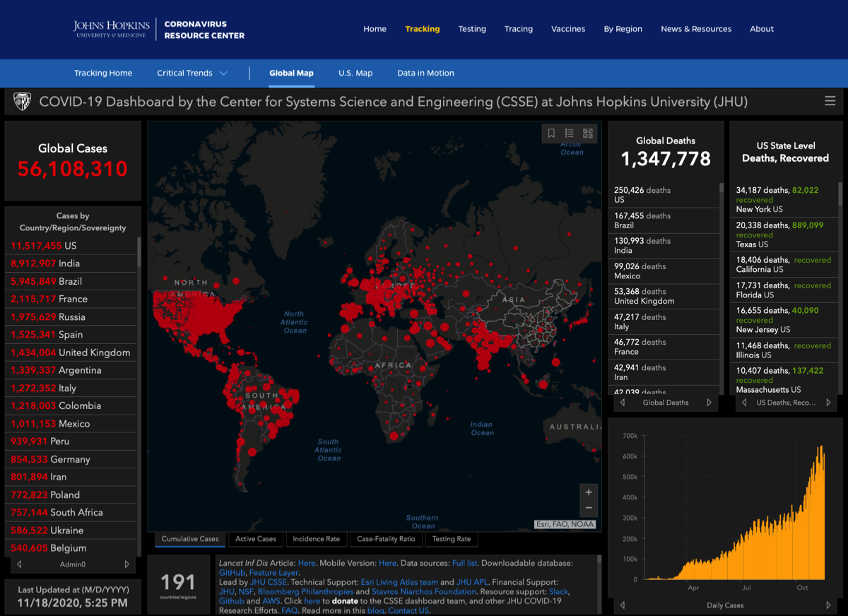Open the FAQ link
Screen dimensions: 848x616
pyautogui.click(x=290, y=610)
